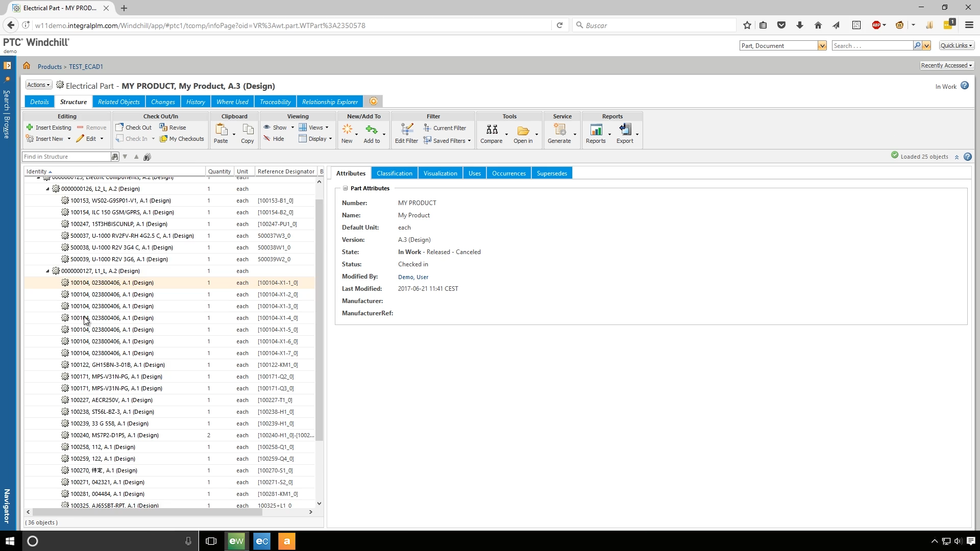Open the Navigator expand arrow icon
The image size is (980, 551).
[7, 65]
